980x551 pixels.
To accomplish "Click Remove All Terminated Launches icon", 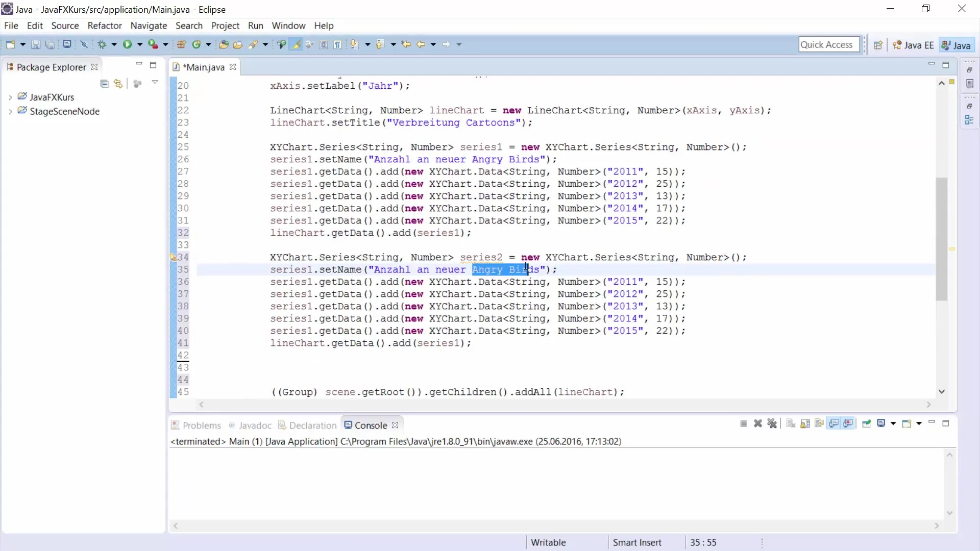I will click(x=772, y=423).
